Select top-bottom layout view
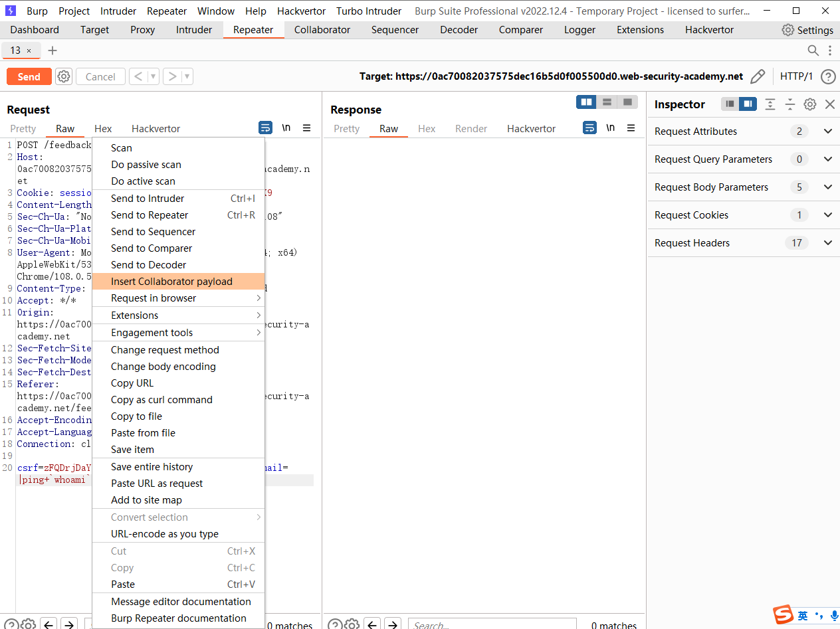Screen dimensions: 840x629 pos(607,102)
